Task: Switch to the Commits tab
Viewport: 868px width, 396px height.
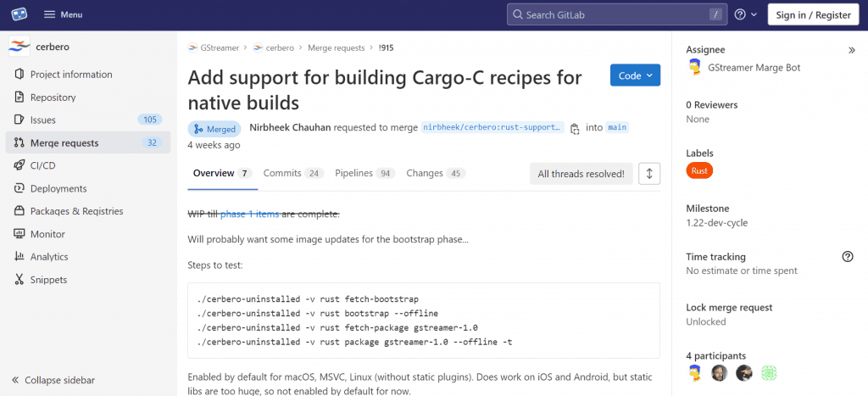Action: [x=293, y=173]
